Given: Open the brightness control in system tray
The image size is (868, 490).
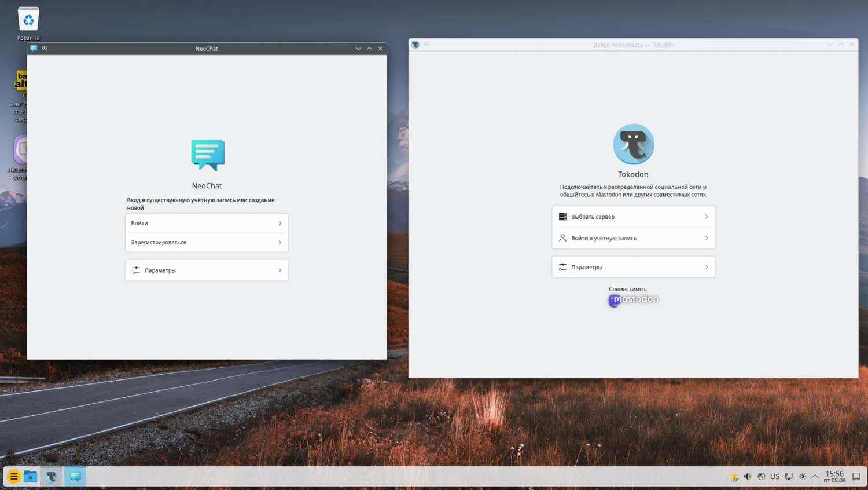Looking at the screenshot, I should (x=802, y=477).
